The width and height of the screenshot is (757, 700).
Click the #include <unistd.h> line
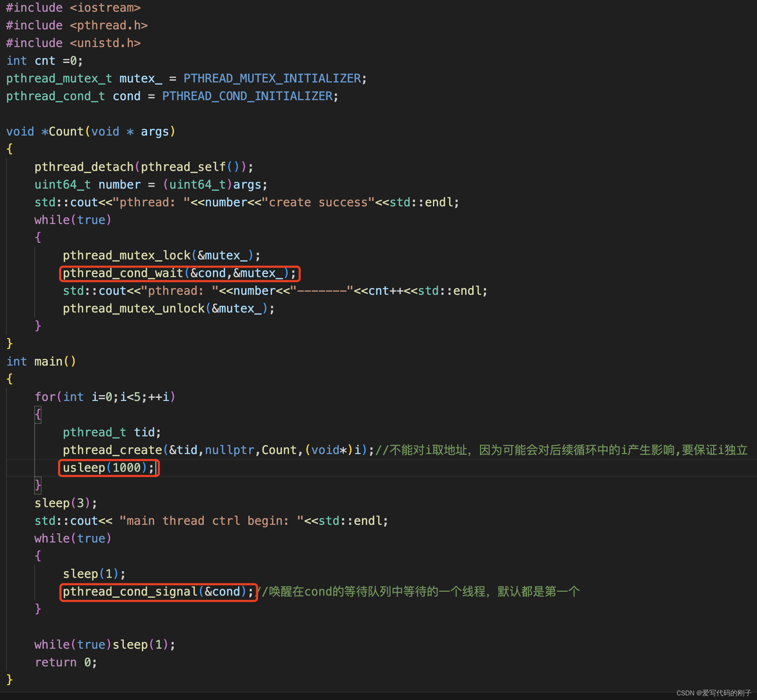[x=73, y=43]
